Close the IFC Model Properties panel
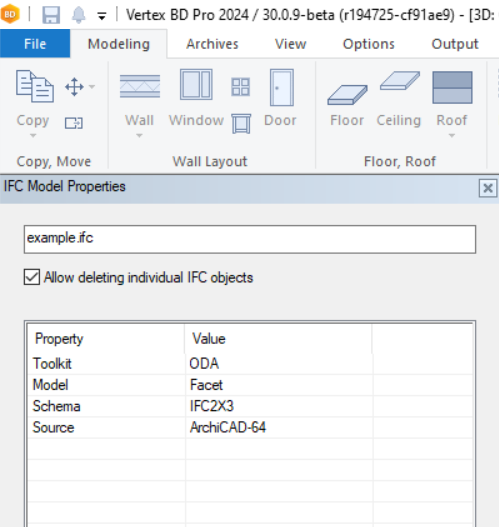 click(x=488, y=188)
